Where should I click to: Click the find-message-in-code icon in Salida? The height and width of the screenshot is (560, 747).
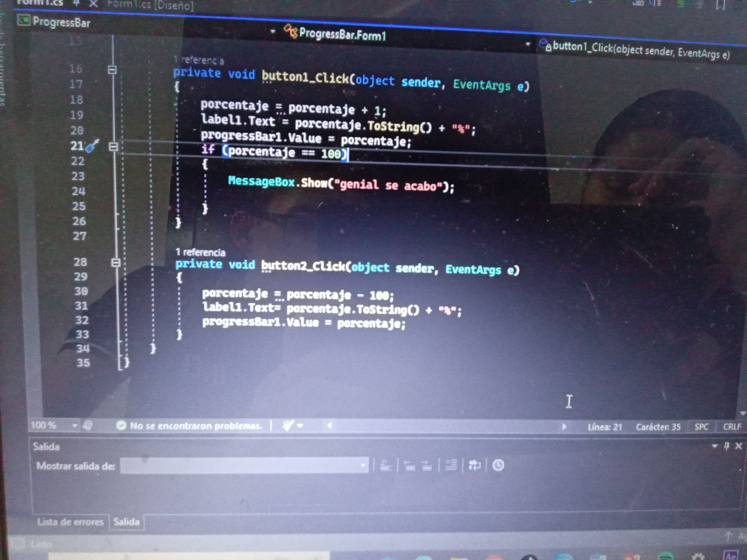point(386,466)
